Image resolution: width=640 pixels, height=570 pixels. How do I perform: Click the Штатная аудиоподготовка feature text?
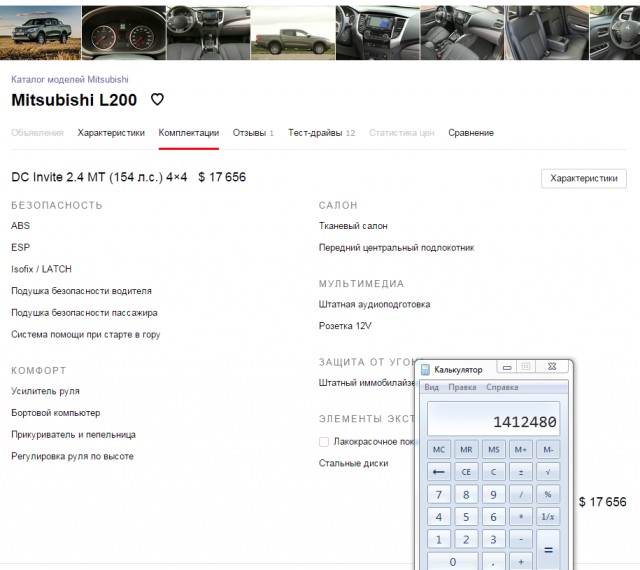pyautogui.click(x=374, y=304)
